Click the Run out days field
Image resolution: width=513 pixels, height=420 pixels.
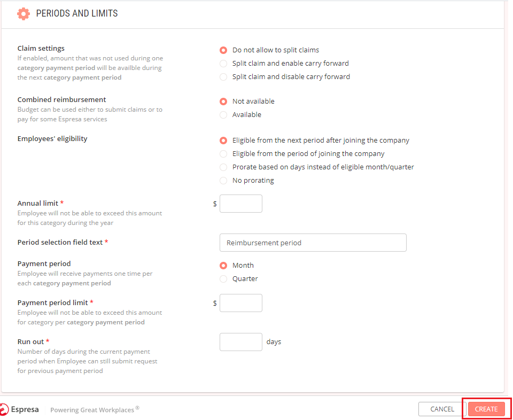(x=241, y=342)
